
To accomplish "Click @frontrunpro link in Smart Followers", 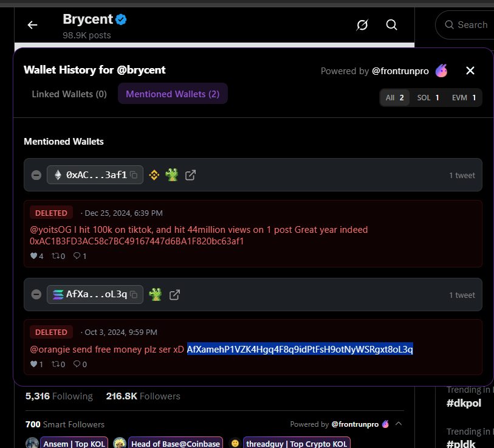I will click(355, 424).
